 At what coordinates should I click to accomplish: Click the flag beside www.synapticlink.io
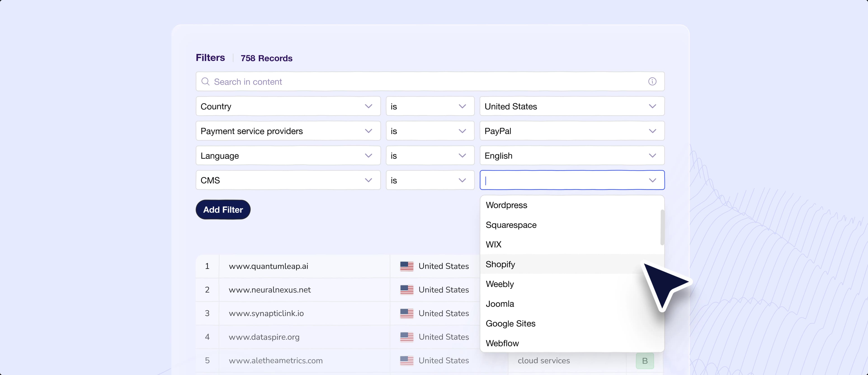coord(407,313)
